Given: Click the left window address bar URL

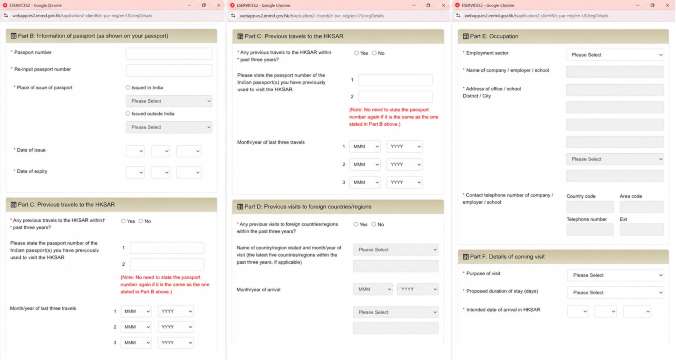Looking at the screenshot, I should [x=82, y=16].
